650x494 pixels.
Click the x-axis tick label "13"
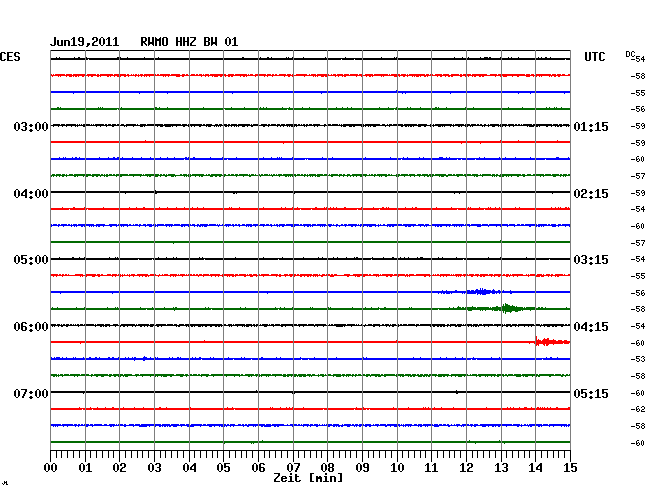point(501,467)
